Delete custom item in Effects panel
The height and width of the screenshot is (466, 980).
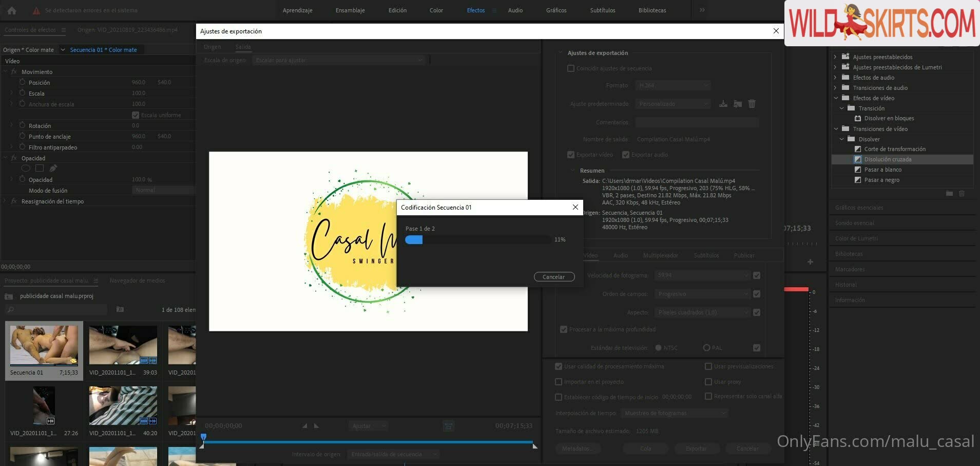pos(962,194)
